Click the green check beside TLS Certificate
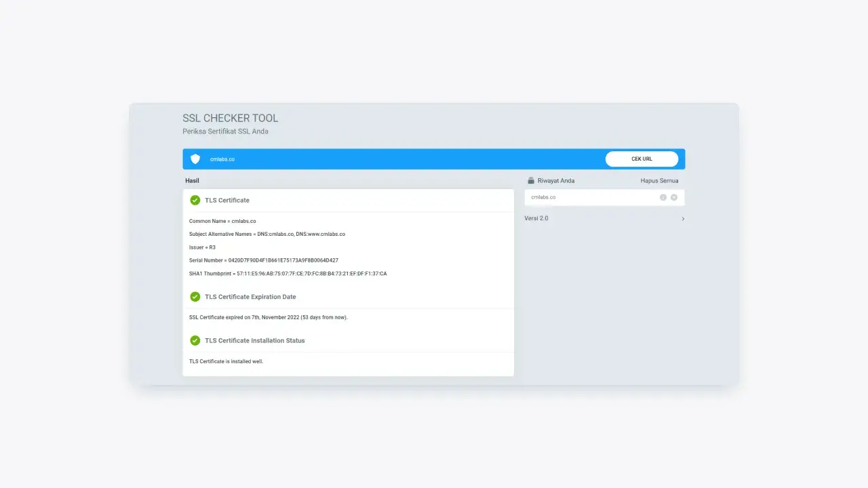 (x=195, y=201)
